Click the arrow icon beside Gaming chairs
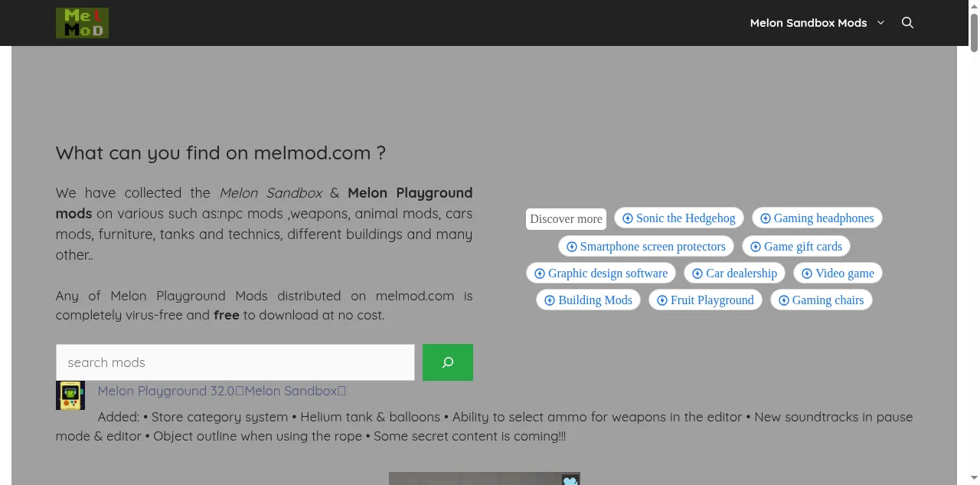The width and height of the screenshot is (980, 485). pyautogui.click(x=784, y=300)
